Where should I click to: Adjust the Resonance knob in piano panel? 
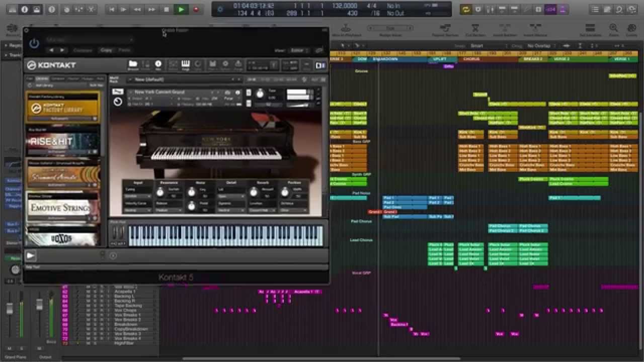pyautogui.click(x=160, y=192)
